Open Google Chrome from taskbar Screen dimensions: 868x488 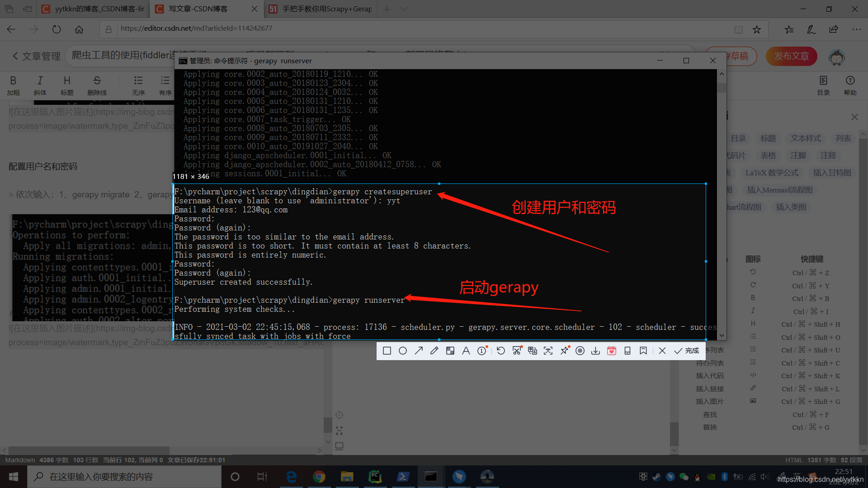[x=319, y=477]
